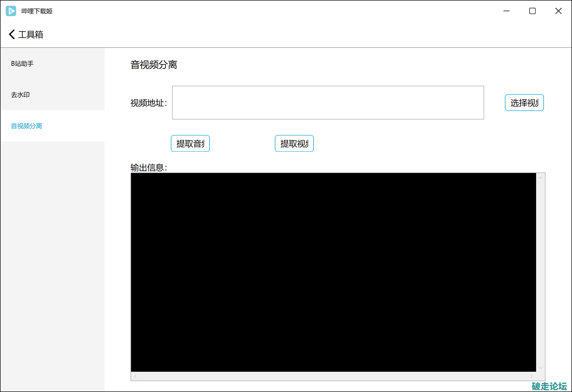Click the output scroll up arrow
Image resolution: width=572 pixels, height=392 pixels.
click(541, 178)
